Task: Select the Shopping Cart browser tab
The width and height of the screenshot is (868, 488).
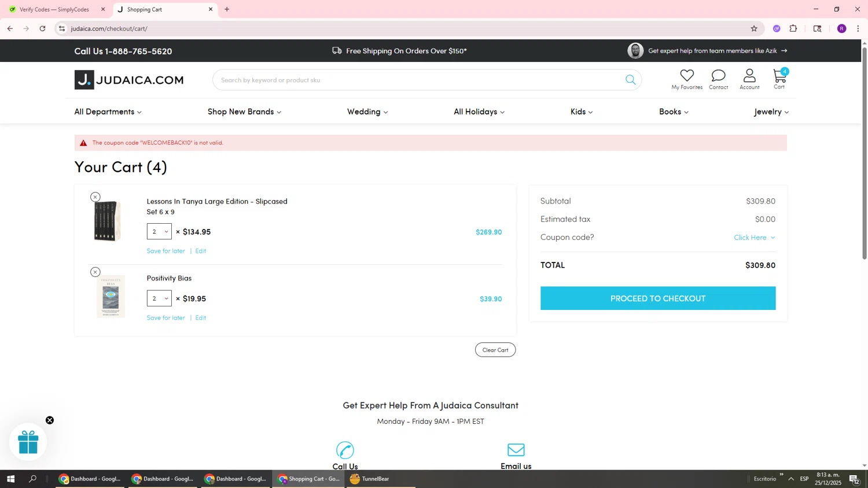Action: point(165,9)
